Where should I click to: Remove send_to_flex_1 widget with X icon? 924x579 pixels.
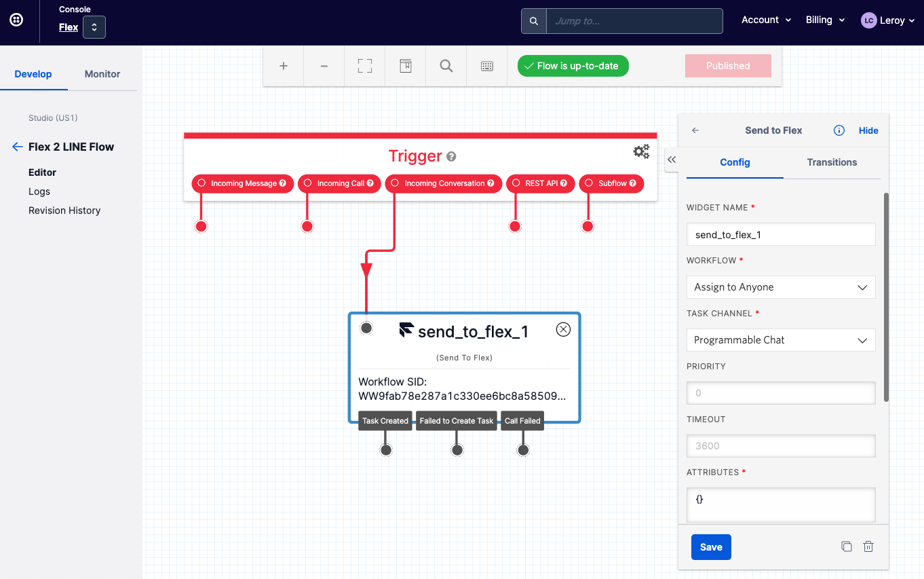click(563, 330)
